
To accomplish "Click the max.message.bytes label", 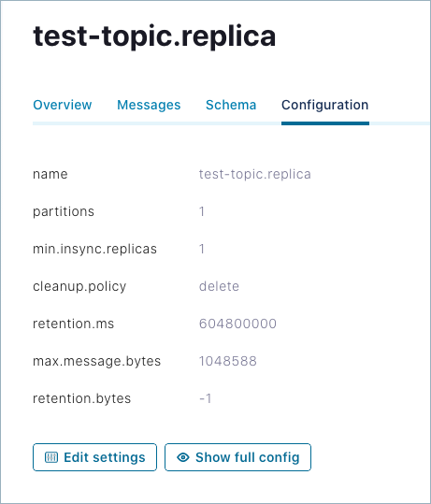I will coord(96,361).
